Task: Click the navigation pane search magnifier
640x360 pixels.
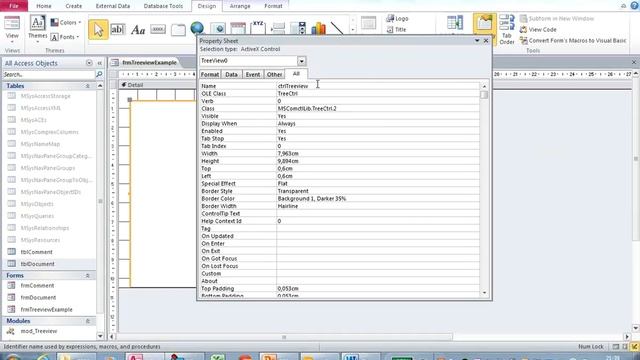Action: click(x=99, y=74)
